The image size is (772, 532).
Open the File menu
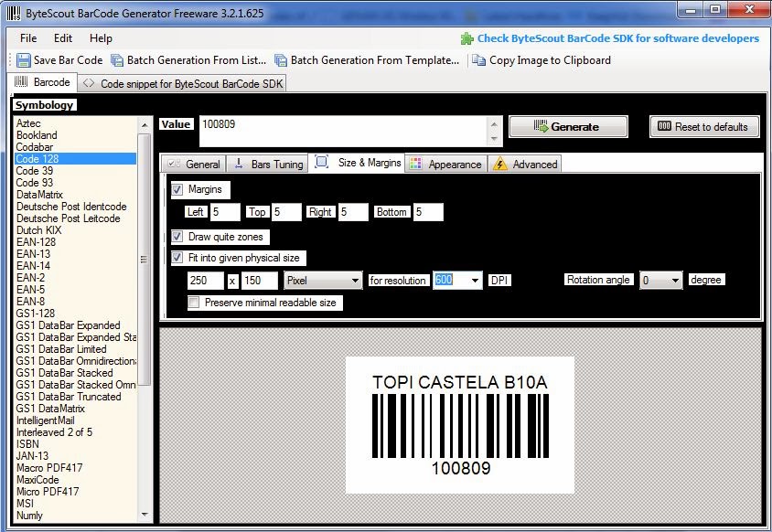point(28,38)
